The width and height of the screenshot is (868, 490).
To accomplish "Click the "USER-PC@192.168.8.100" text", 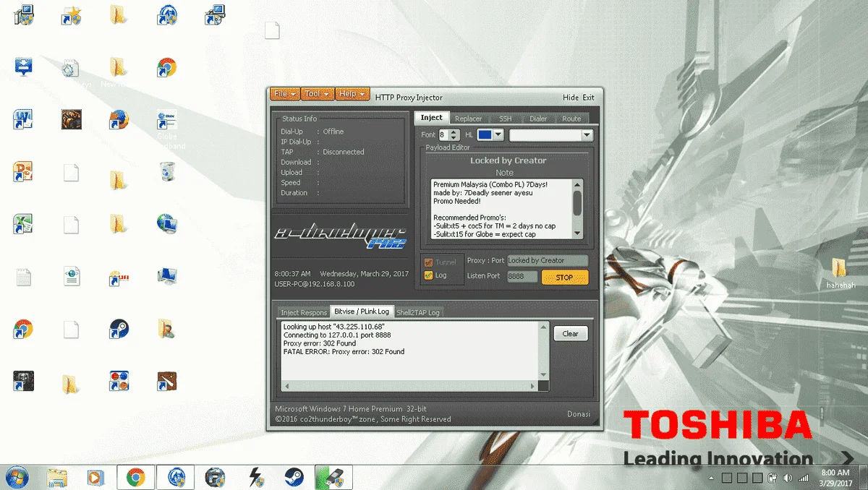I will click(x=315, y=284).
